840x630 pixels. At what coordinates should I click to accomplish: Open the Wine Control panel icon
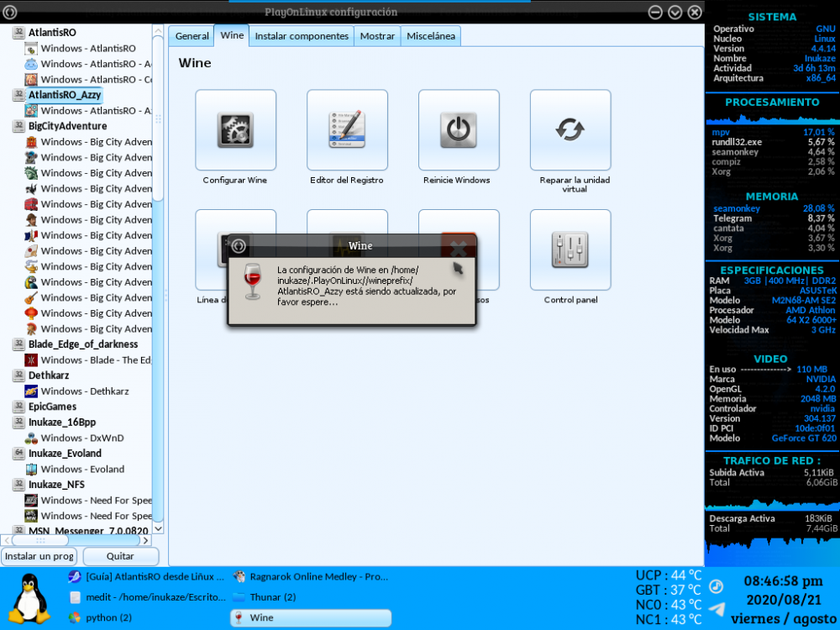coord(570,250)
